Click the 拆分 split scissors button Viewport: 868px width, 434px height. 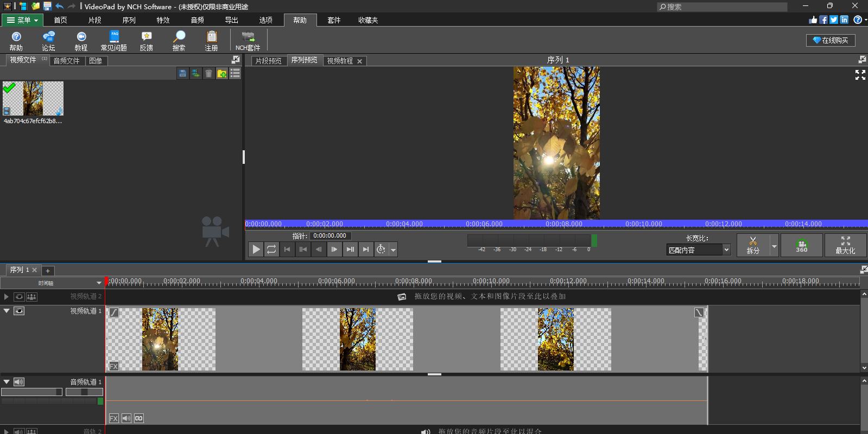[752, 245]
